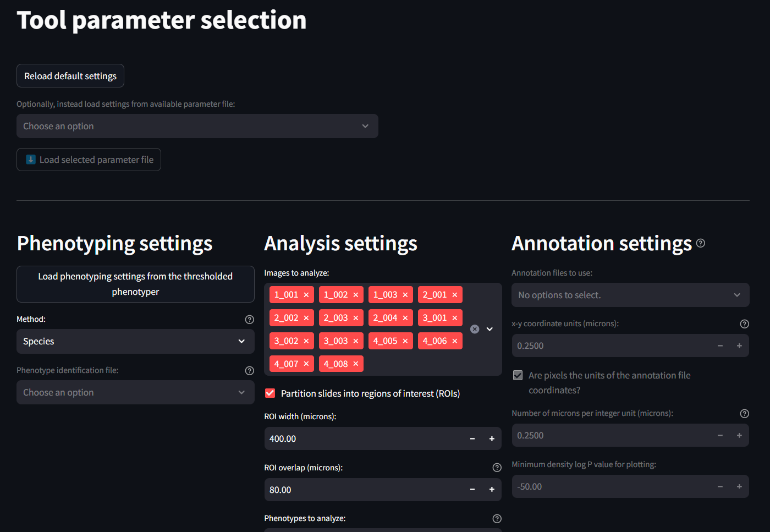Viewport: 770px width, 532px height.
Task: Show help for Phenotype identification file
Action: 249,371
